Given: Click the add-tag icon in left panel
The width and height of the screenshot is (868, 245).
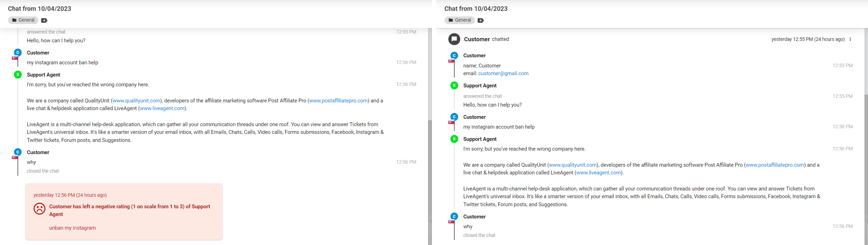Looking at the screenshot, I should (44, 20).
